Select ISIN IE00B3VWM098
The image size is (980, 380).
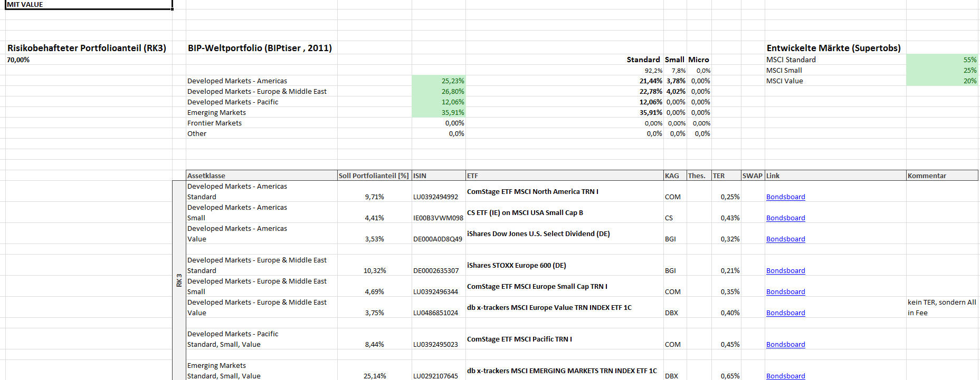pos(438,218)
